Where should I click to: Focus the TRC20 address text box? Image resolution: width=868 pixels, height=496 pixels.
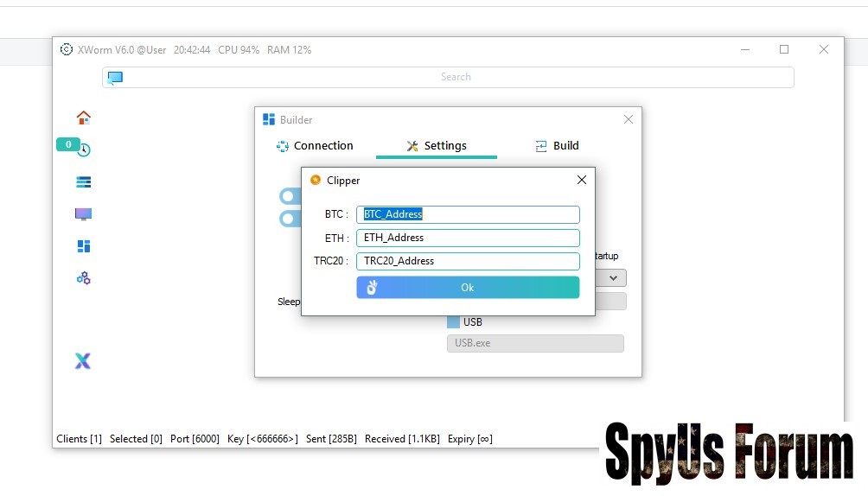[x=468, y=261]
